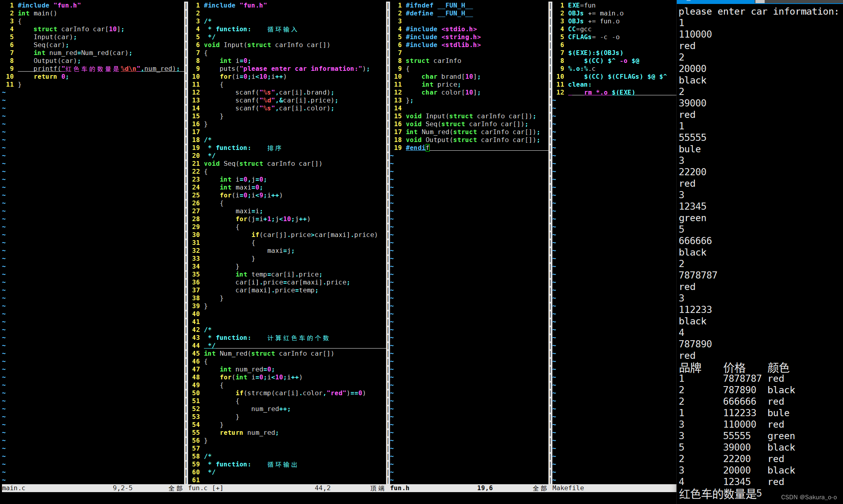Click the Makefile status bar label

[568, 488]
